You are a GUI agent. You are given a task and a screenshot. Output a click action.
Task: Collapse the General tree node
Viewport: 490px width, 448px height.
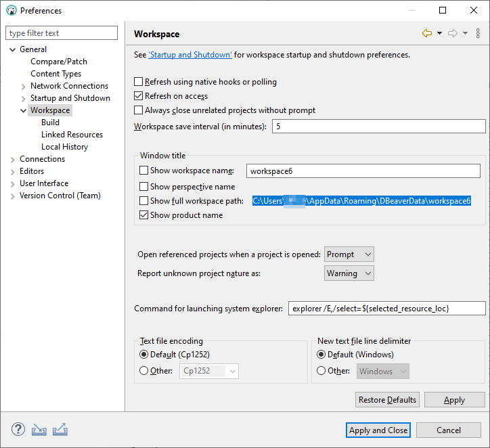pos(12,49)
